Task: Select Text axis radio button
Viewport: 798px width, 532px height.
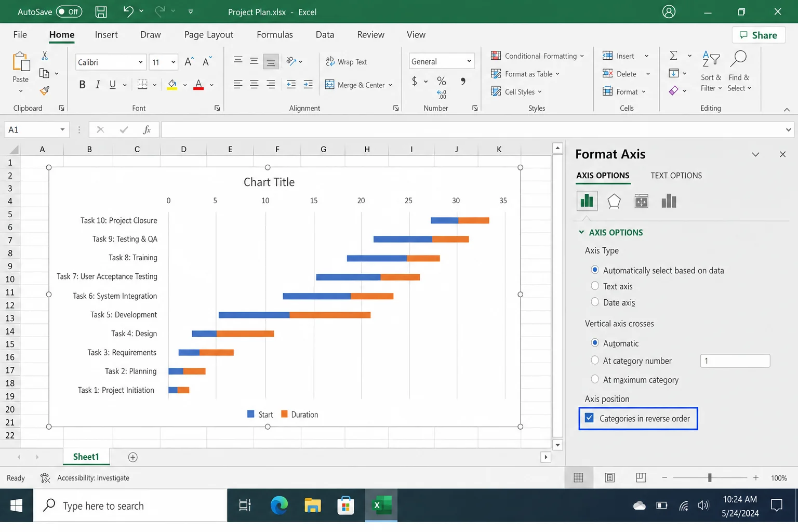Action: click(595, 286)
